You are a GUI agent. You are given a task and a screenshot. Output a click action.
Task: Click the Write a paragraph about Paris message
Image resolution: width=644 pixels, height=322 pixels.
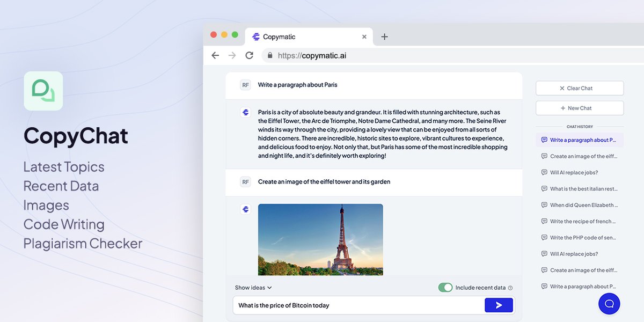297,85
